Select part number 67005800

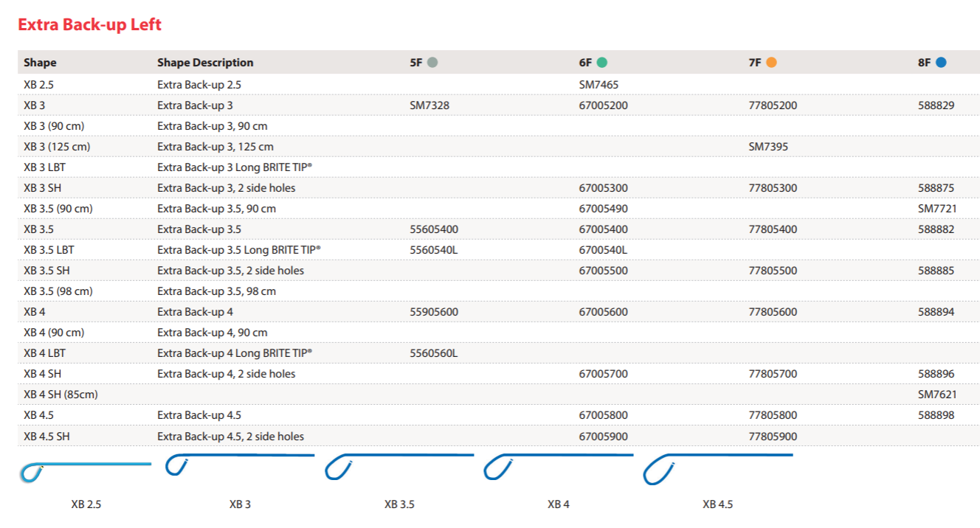(604, 415)
